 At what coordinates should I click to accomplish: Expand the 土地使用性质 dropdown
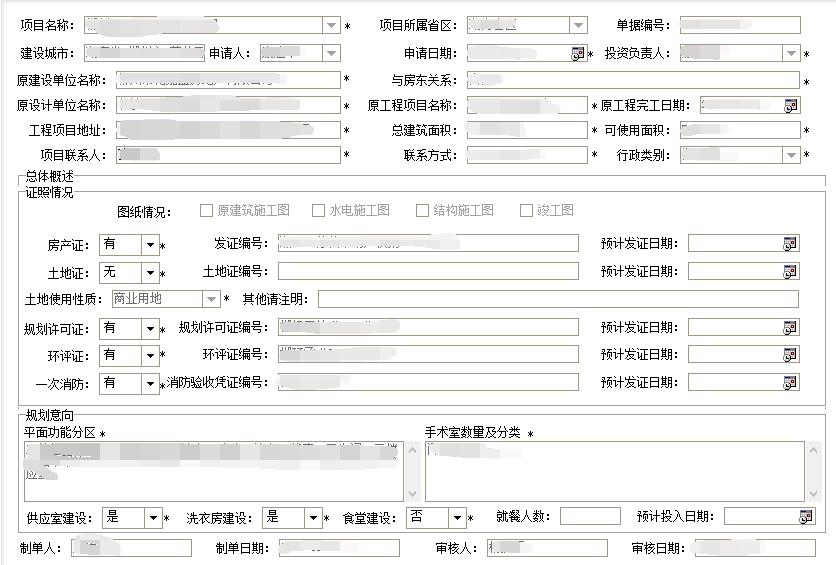coord(211,299)
